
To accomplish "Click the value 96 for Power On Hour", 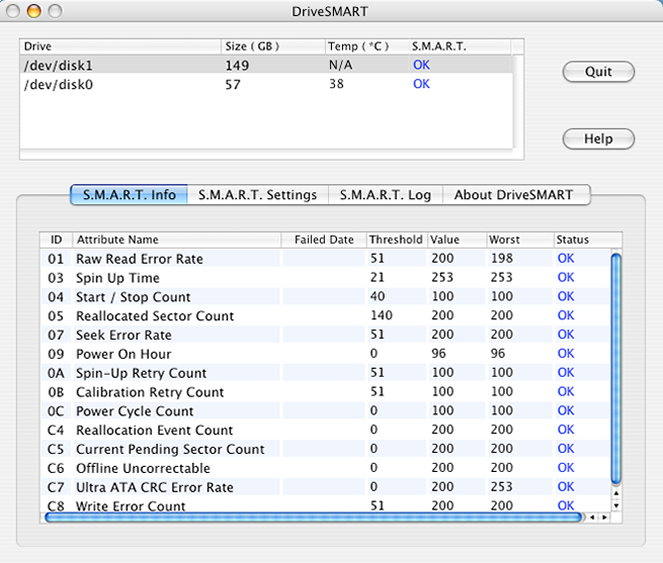I will (438, 353).
